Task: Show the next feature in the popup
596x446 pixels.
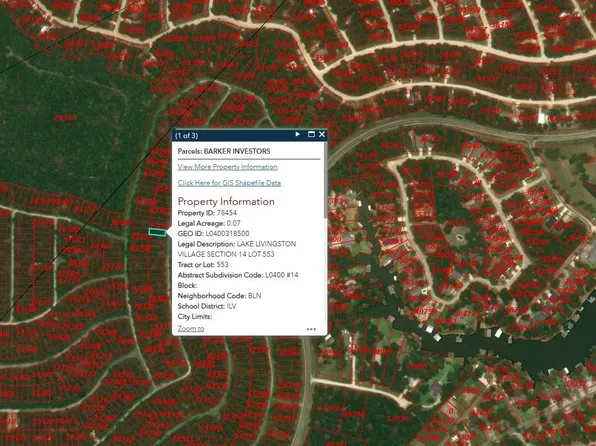Action: click(298, 134)
